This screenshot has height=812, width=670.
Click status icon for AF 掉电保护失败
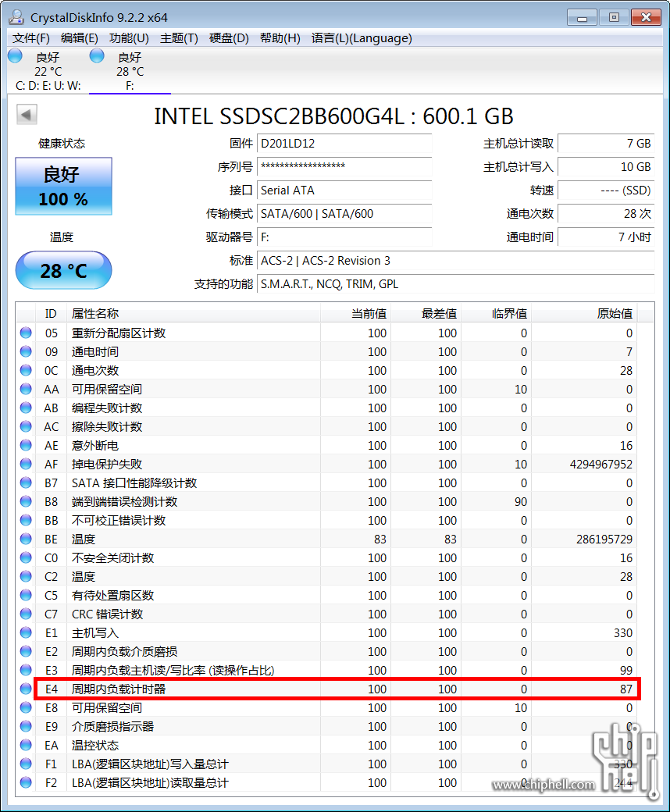pyautogui.click(x=26, y=464)
